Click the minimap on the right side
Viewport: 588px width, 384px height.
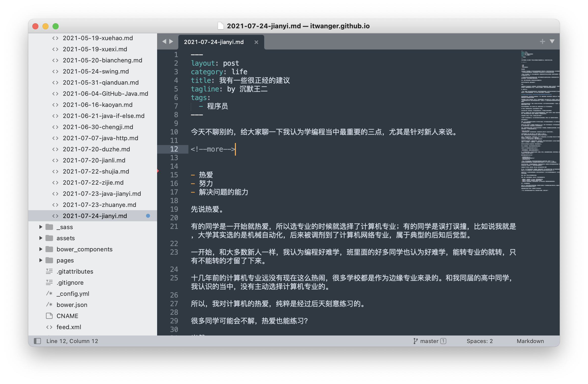point(540,121)
